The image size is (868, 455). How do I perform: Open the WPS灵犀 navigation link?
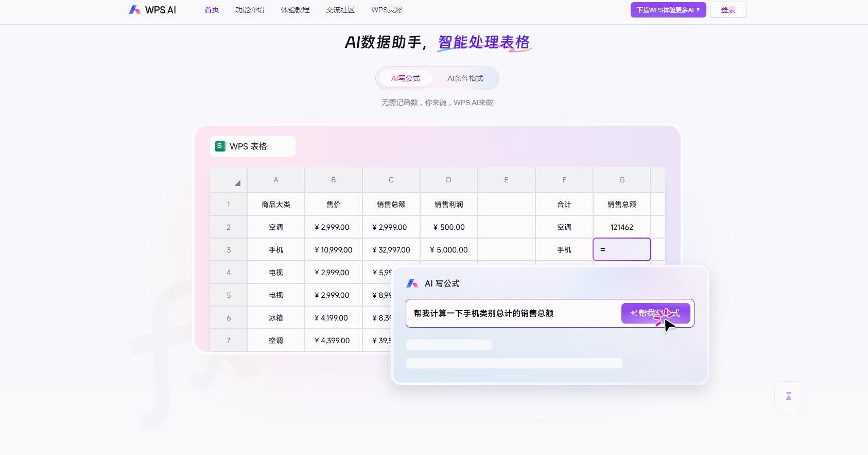point(387,10)
